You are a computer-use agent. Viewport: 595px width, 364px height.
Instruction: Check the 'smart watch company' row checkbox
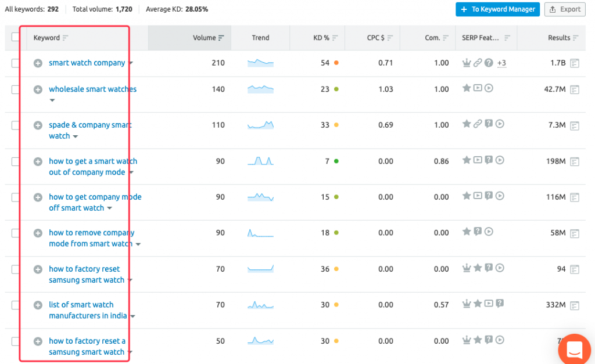[16, 63]
